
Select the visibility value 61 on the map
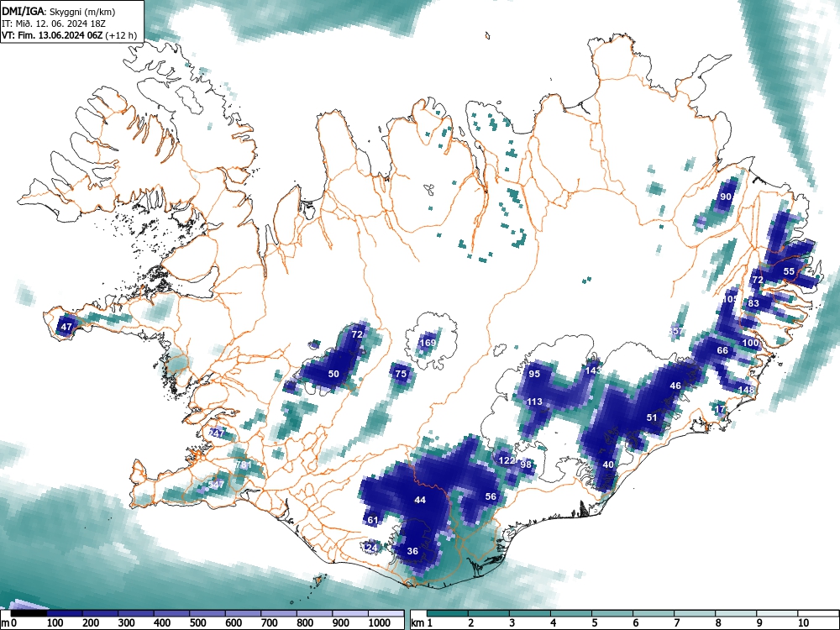(x=373, y=520)
